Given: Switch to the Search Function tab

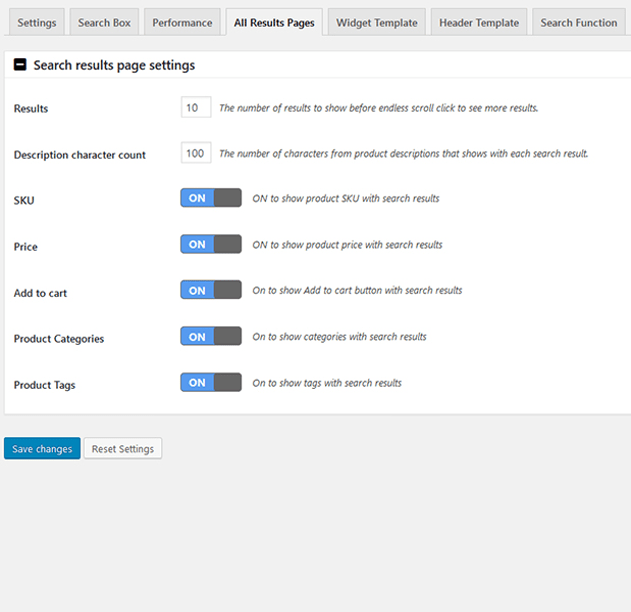Looking at the screenshot, I should (579, 23).
